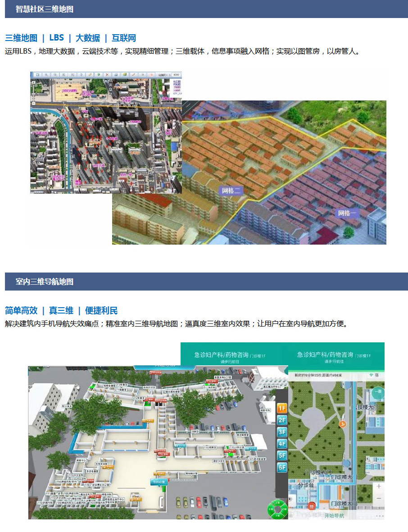This screenshot has height=532, width=408.
Task: Select the 1F floor button
Action: 282,408
